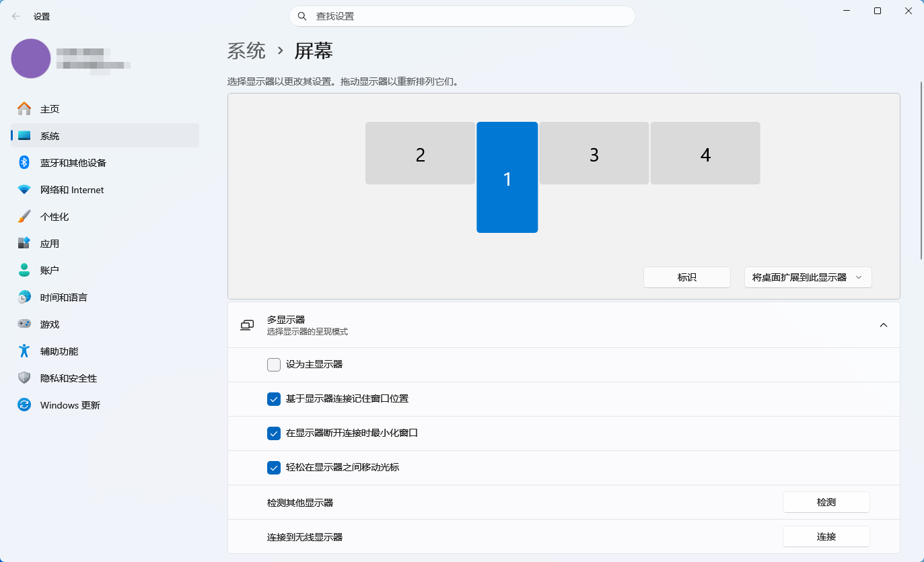The width and height of the screenshot is (924, 562).
Task: Click the 连接到无线显示器 label
Action: coord(305,537)
